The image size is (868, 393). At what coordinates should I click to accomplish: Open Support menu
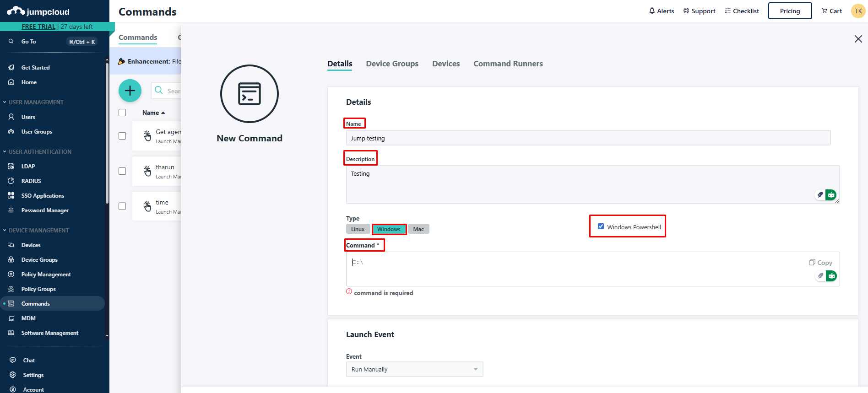coord(699,11)
